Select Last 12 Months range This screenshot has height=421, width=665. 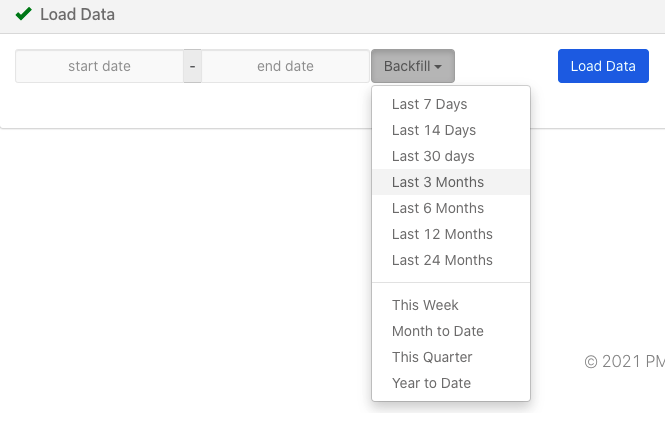(x=451, y=234)
